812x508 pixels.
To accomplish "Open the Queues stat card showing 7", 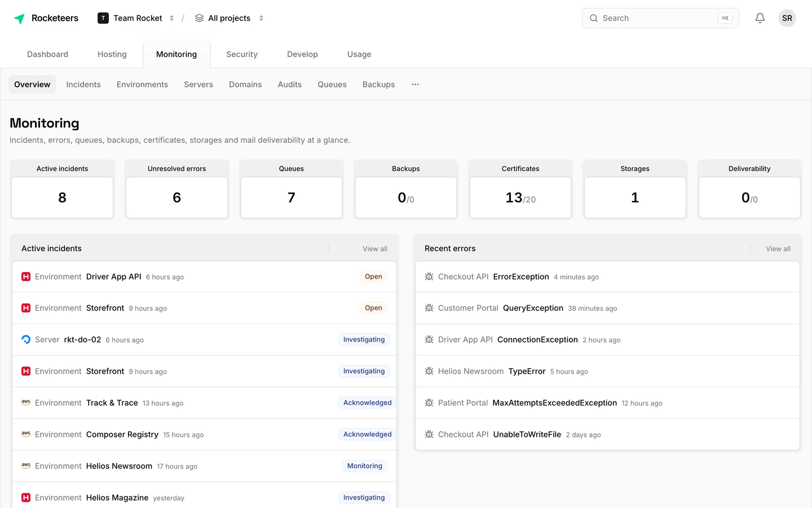I will point(292,189).
